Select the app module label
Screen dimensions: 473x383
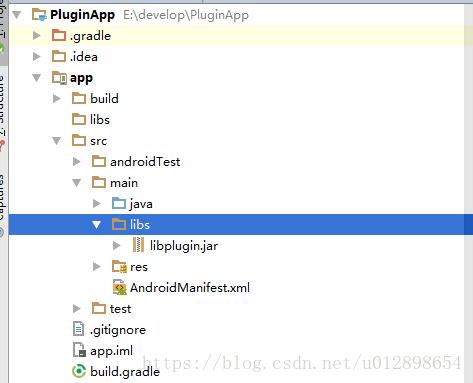click(81, 78)
